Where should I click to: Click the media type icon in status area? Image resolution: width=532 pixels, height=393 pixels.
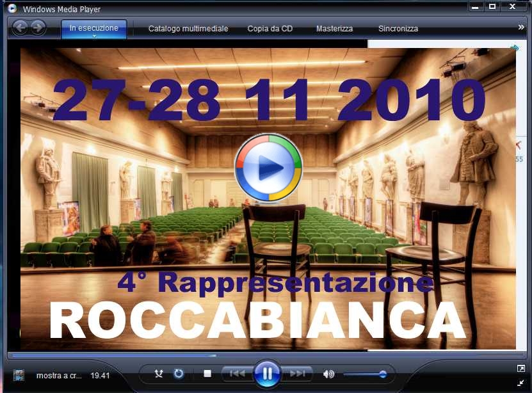[19, 376]
